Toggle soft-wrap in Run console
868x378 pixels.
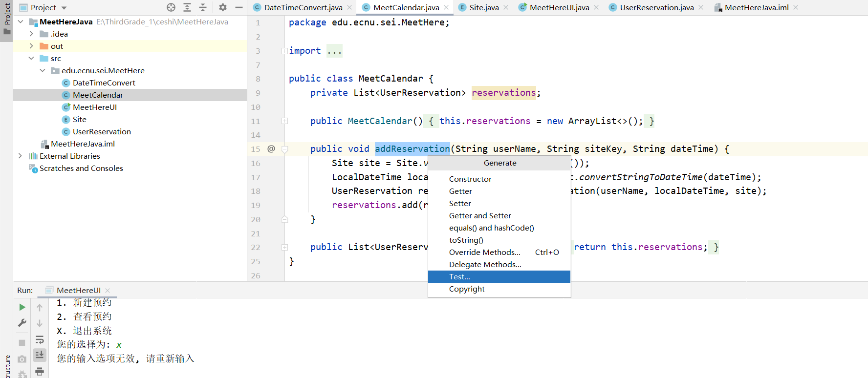[x=40, y=339]
